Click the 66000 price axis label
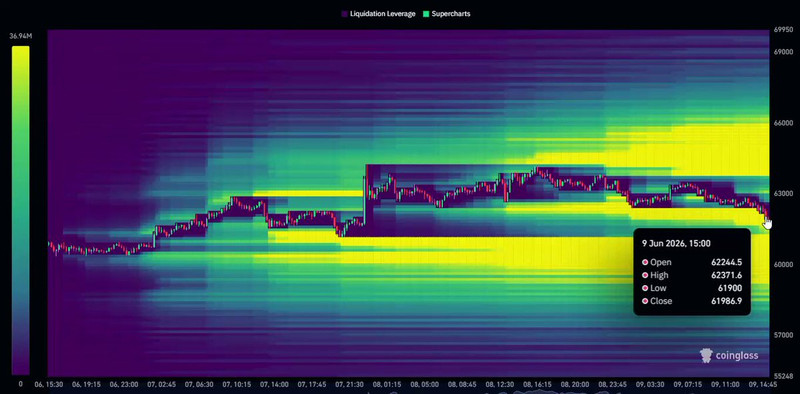The image size is (800, 394). [783, 123]
